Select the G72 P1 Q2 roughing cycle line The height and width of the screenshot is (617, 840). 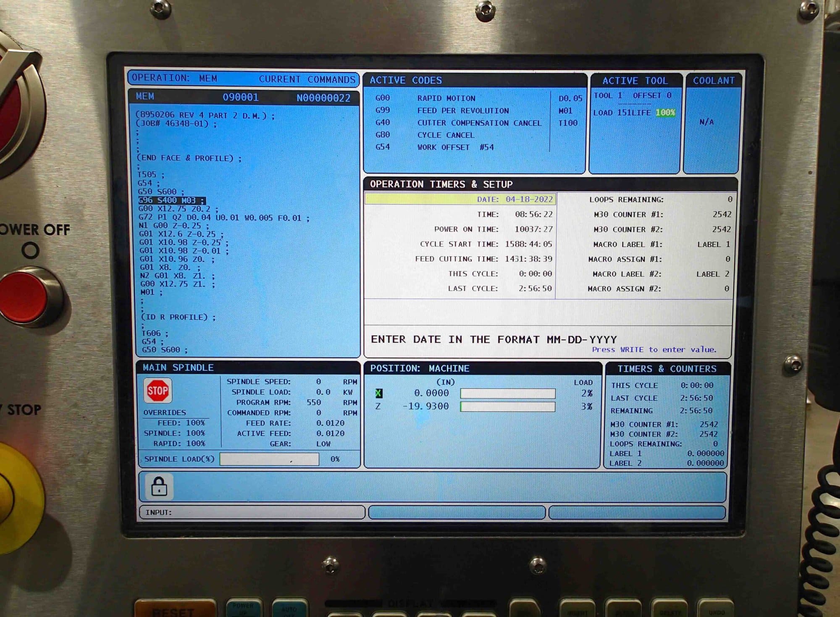click(224, 218)
